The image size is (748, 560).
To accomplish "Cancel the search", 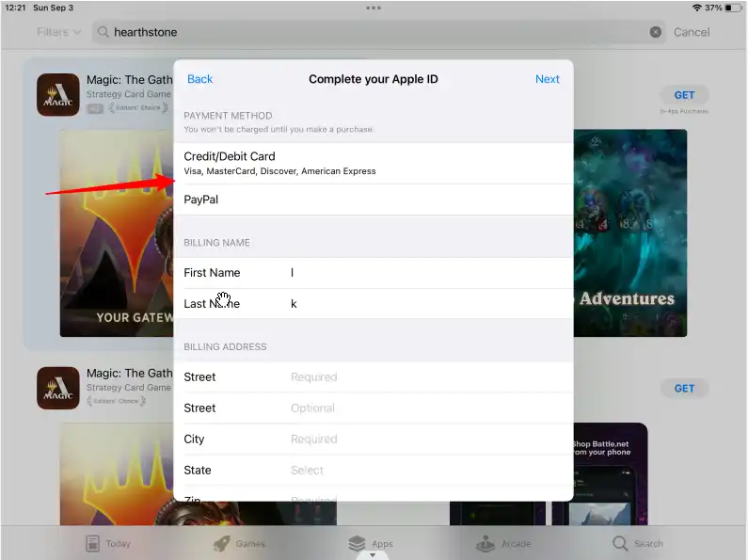I will 692,32.
